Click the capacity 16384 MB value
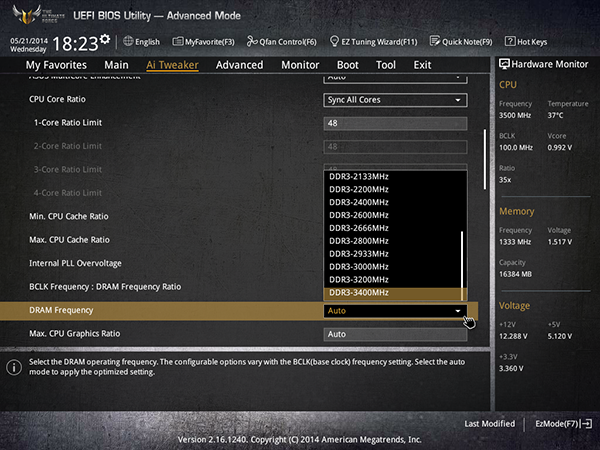Screen dimensions: 600x450 pyautogui.click(x=515, y=274)
